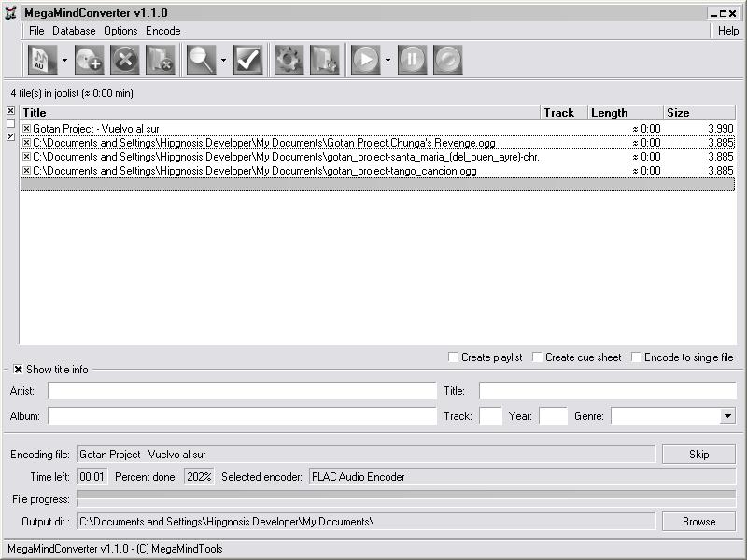This screenshot has width=747, height=560.
Task: Click the file progress bar
Action: [406, 498]
